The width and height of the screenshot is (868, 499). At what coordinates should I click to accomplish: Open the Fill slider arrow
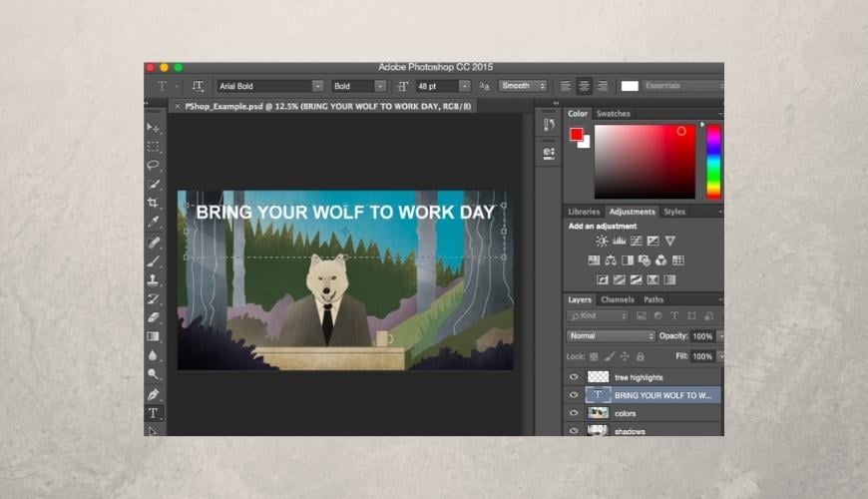click(x=720, y=356)
